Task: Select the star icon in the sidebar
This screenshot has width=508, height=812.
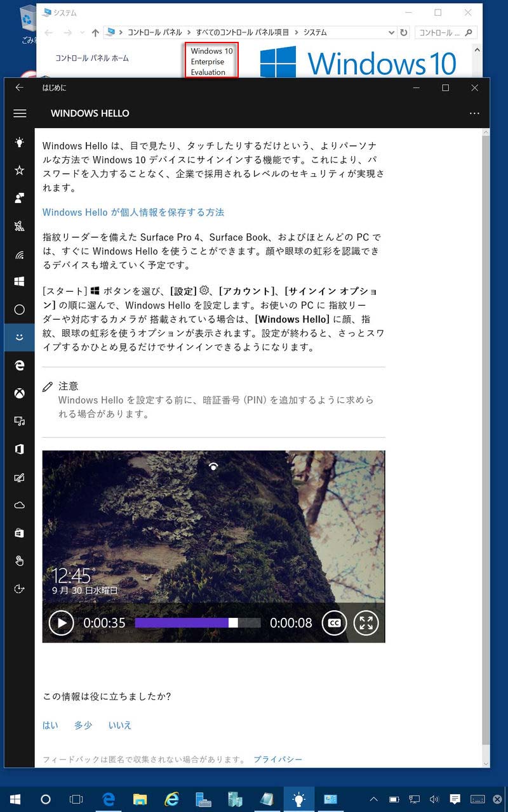Action: [x=20, y=170]
